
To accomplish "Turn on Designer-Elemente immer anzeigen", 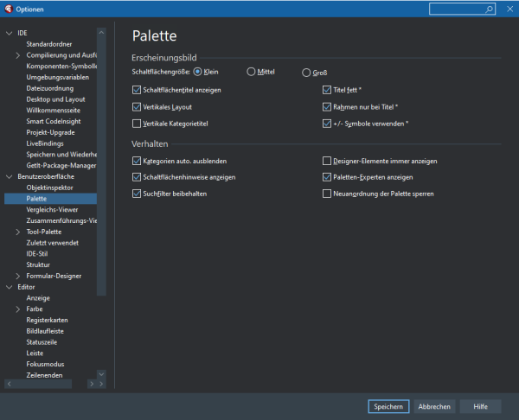I will (x=326, y=161).
